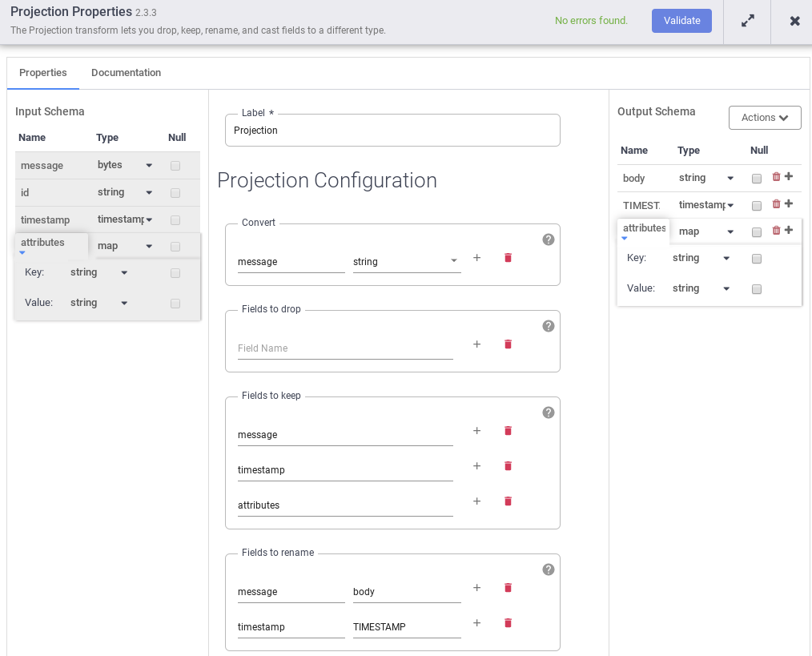Image resolution: width=812 pixels, height=656 pixels.
Task: Click the Field Name input in Fields to drop
Action: coord(344,348)
